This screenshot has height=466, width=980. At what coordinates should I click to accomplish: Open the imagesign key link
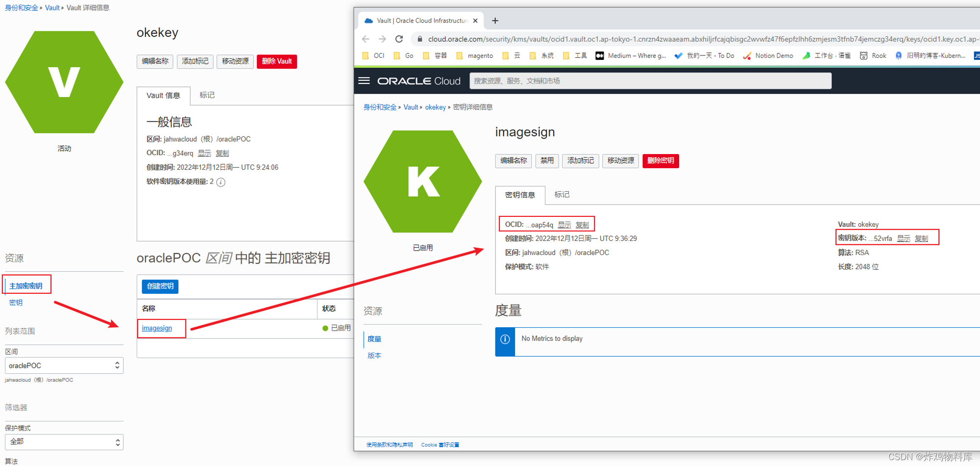156,328
